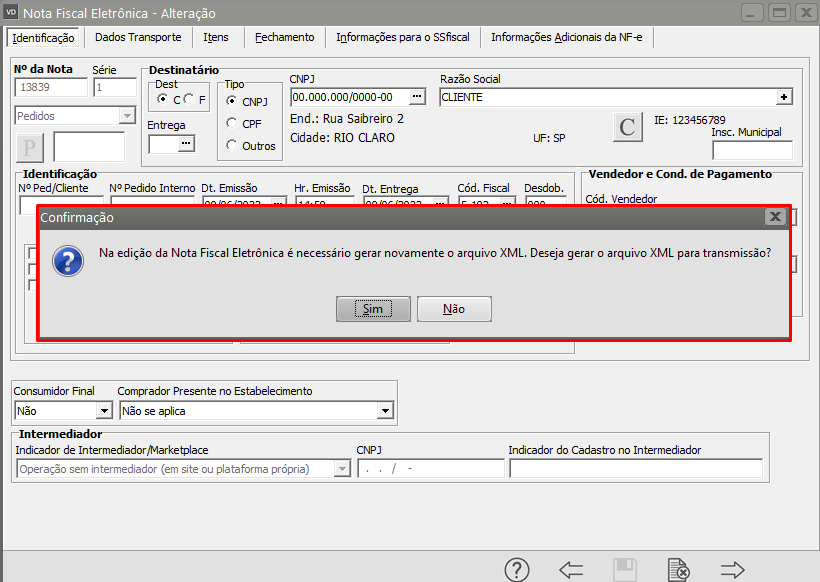Open the Indicador de Intermediador/Marketplace dropdown

point(342,469)
